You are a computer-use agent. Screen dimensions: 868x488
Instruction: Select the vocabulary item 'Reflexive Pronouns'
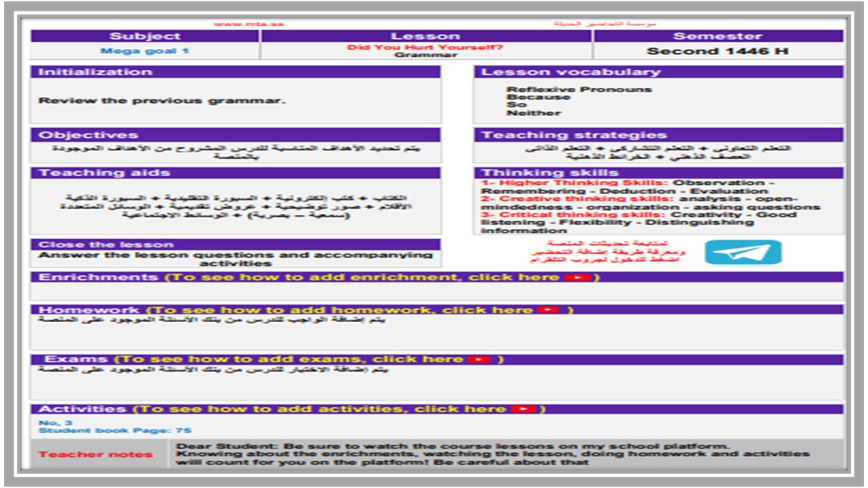click(578, 89)
